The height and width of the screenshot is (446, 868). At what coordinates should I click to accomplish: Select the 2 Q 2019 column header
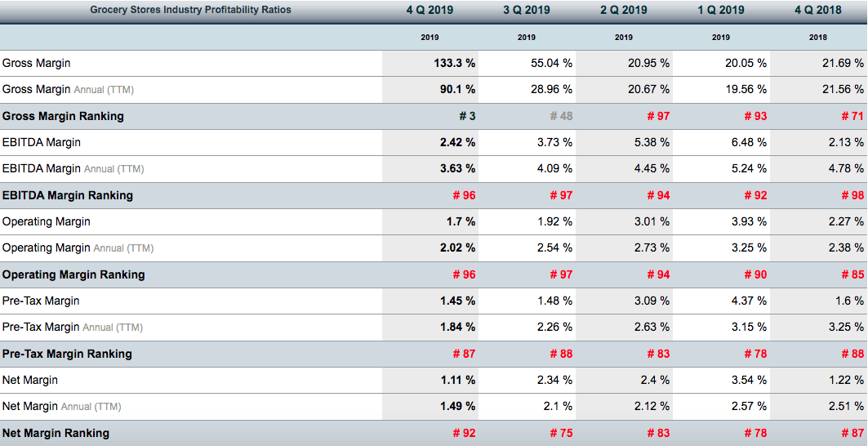pos(624,10)
